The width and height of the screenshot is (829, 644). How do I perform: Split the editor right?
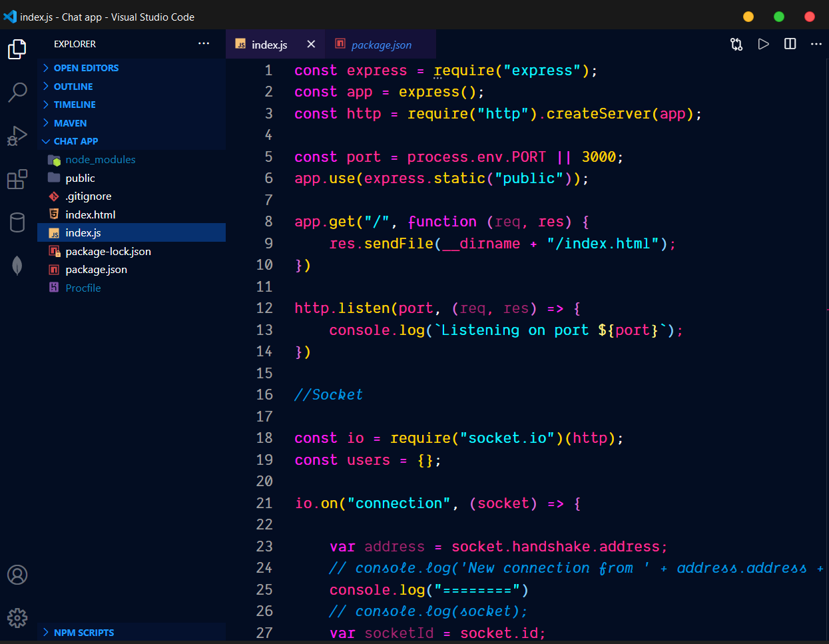790,44
